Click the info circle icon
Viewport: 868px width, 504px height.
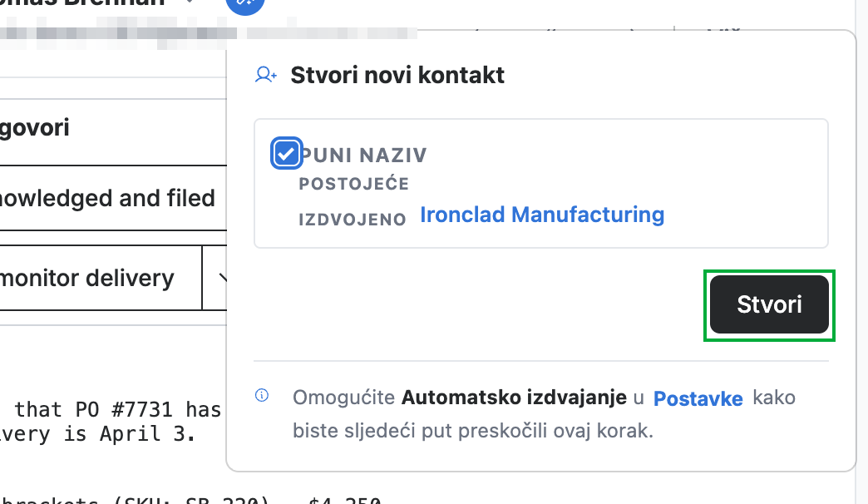[x=262, y=395]
